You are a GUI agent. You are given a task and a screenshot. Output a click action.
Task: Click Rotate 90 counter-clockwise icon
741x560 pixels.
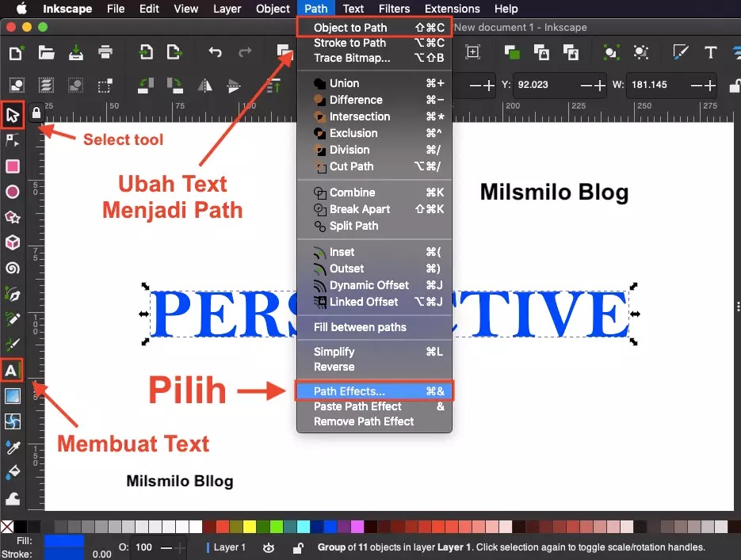[x=145, y=86]
